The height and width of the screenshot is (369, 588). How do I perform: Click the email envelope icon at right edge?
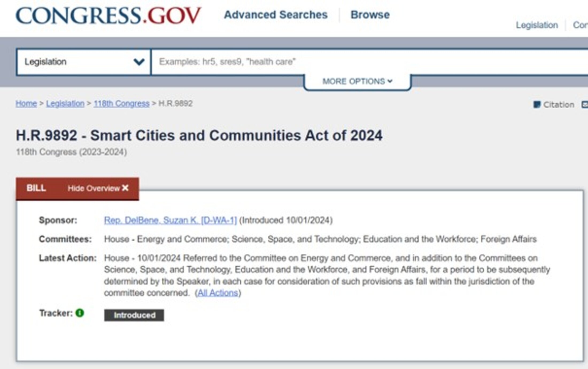585,104
